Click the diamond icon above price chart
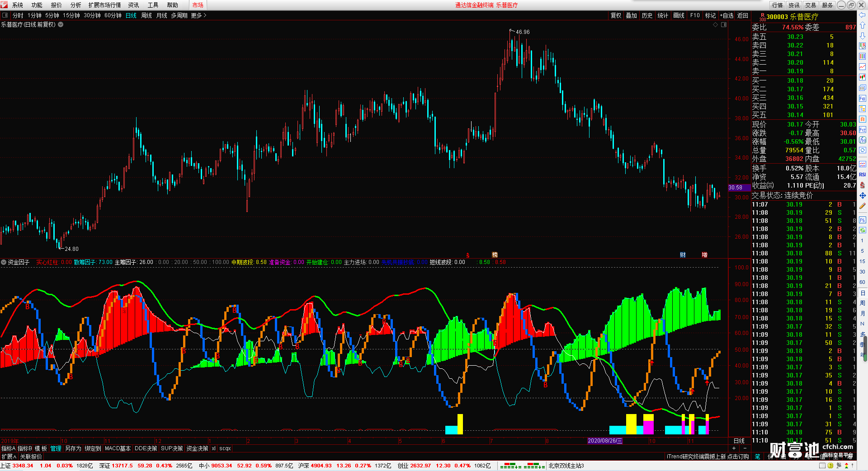The image size is (868, 471). tap(715, 25)
